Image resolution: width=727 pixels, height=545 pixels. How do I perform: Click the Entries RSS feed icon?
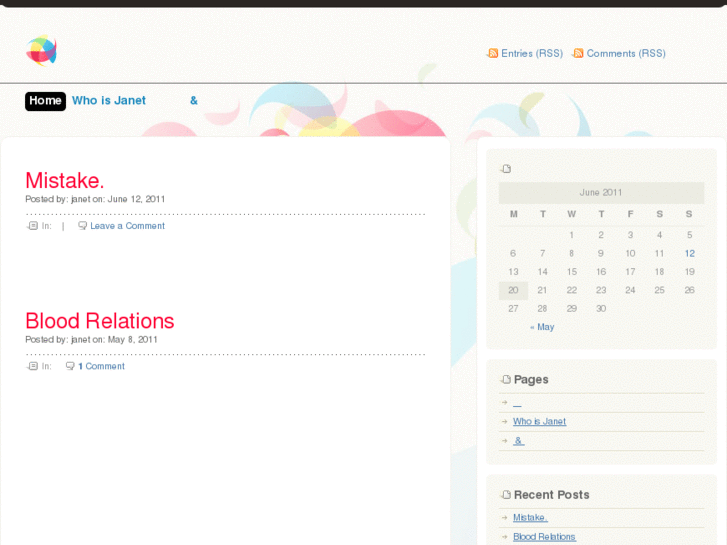(x=493, y=53)
